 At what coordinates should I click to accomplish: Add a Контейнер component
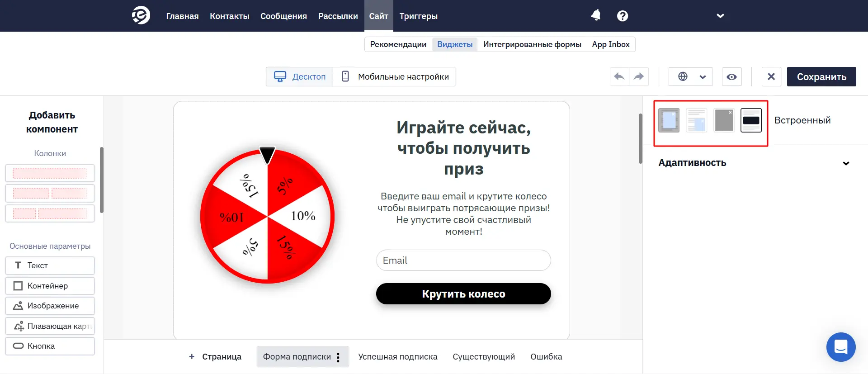coord(50,286)
